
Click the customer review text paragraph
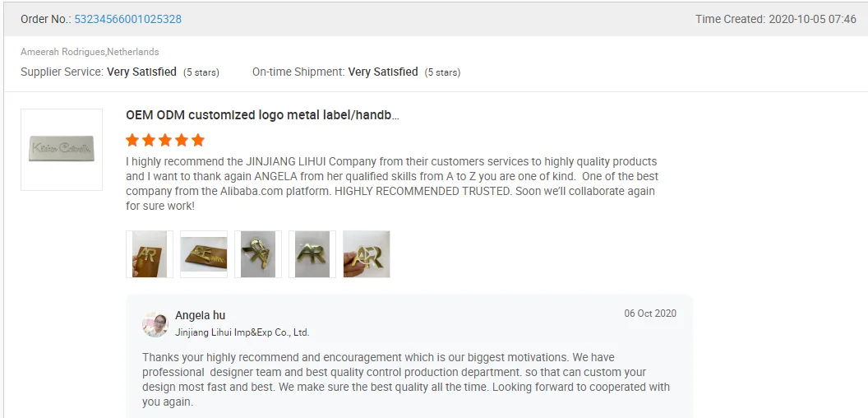click(391, 183)
